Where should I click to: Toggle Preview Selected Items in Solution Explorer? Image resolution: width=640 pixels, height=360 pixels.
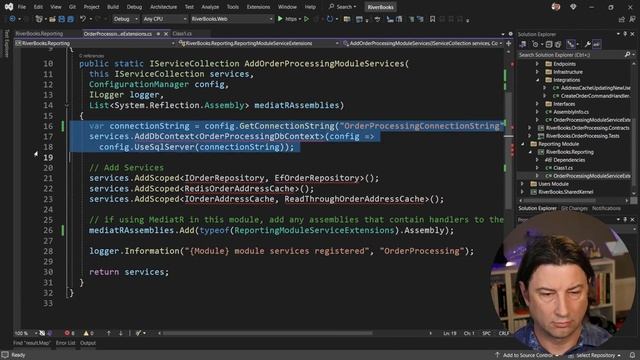tap(597, 44)
